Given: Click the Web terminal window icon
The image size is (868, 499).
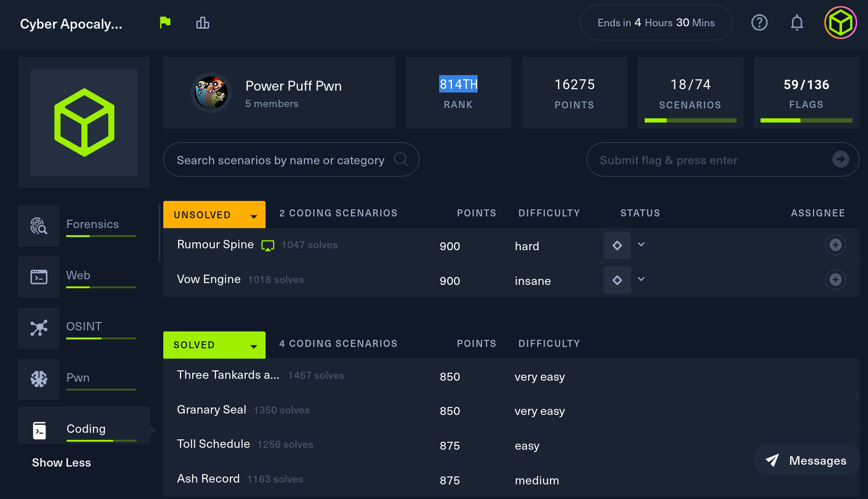Looking at the screenshot, I should pyautogui.click(x=39, y=277).
